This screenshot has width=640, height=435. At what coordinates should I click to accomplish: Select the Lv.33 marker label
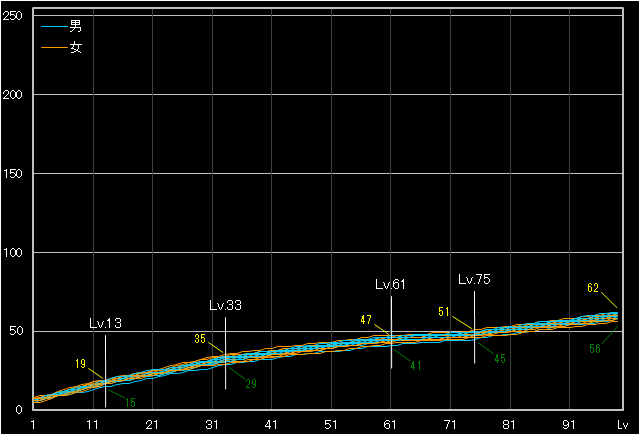coord(225,305)
